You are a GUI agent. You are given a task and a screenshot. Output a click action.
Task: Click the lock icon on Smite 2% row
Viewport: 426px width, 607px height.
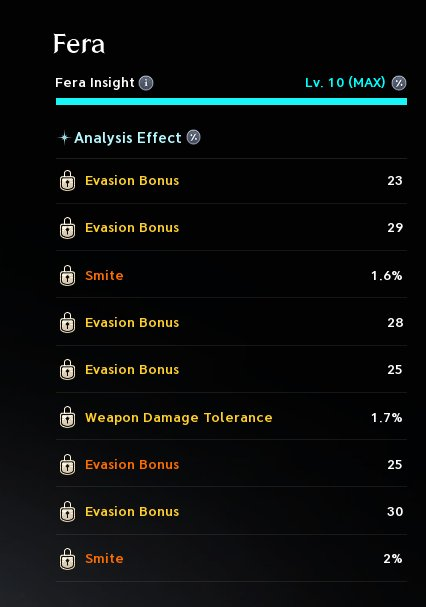[67, 559]
